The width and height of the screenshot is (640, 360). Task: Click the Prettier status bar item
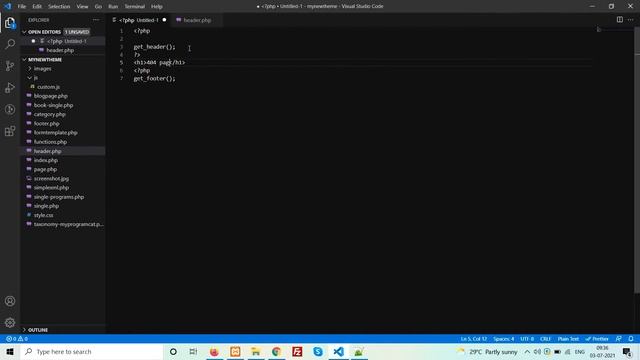[x=597, y=339]
